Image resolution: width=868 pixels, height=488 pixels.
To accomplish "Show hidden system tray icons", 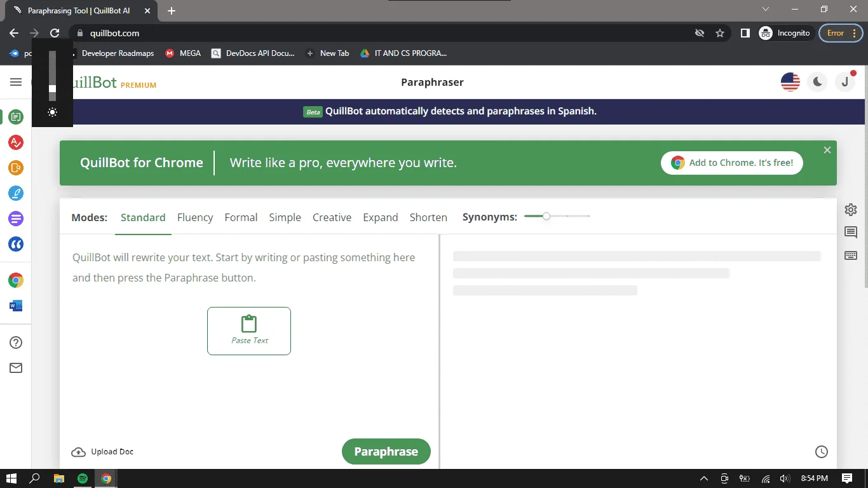I will coord(703,478).
